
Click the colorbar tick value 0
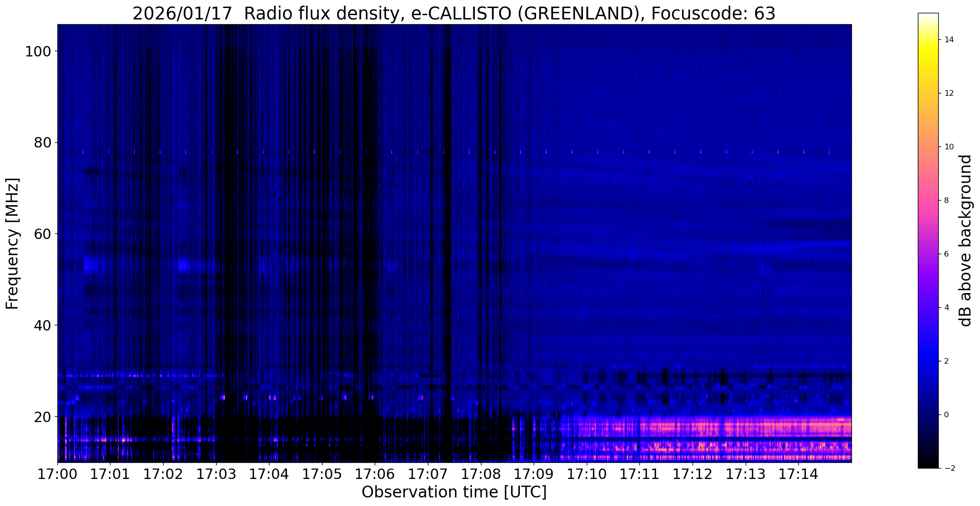click(x=947, y=414)
